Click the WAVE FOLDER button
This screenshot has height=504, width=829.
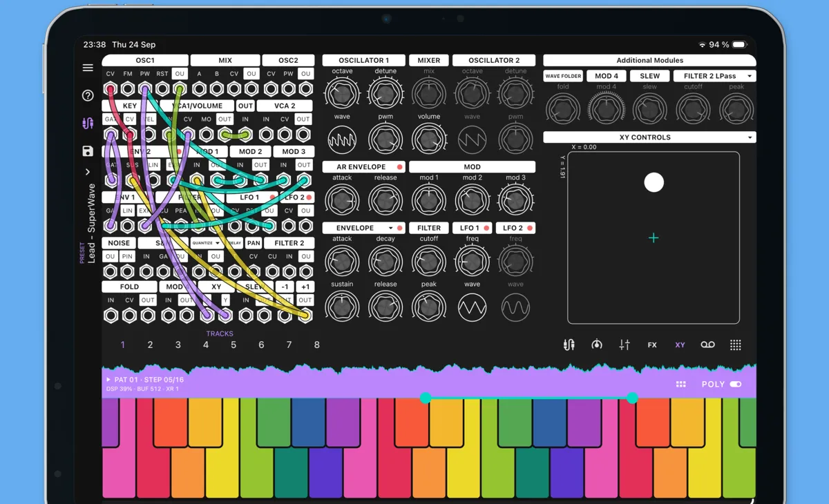[563, 76]
